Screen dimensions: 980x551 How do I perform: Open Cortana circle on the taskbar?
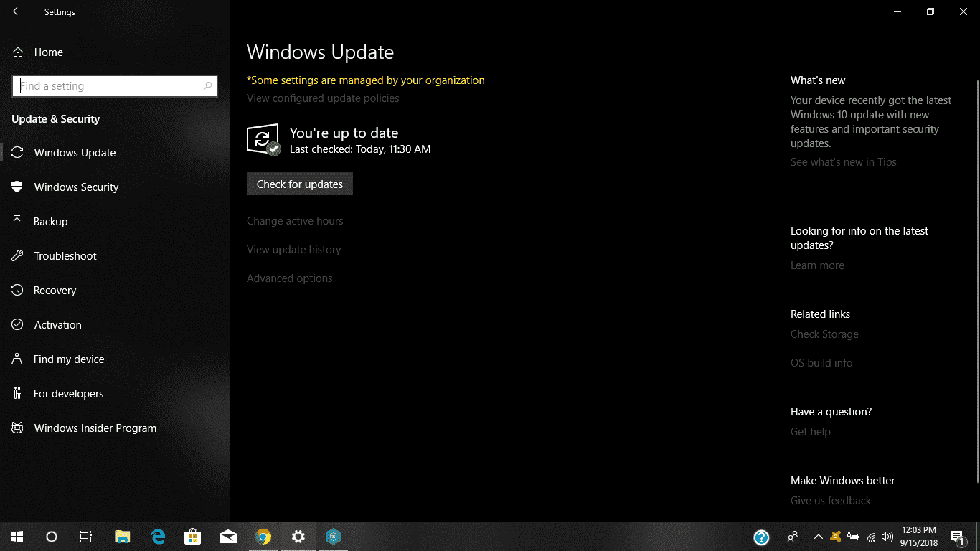pos(52,537)
